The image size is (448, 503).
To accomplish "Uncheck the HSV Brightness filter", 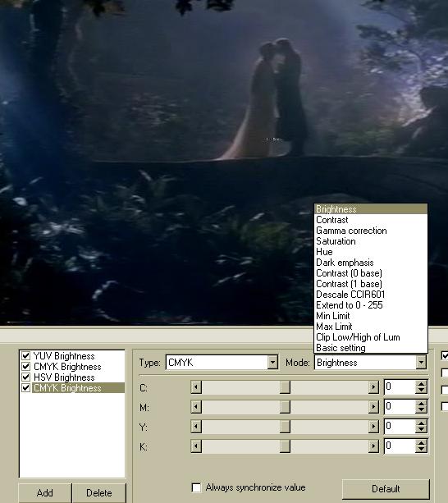I will [25, 377].
